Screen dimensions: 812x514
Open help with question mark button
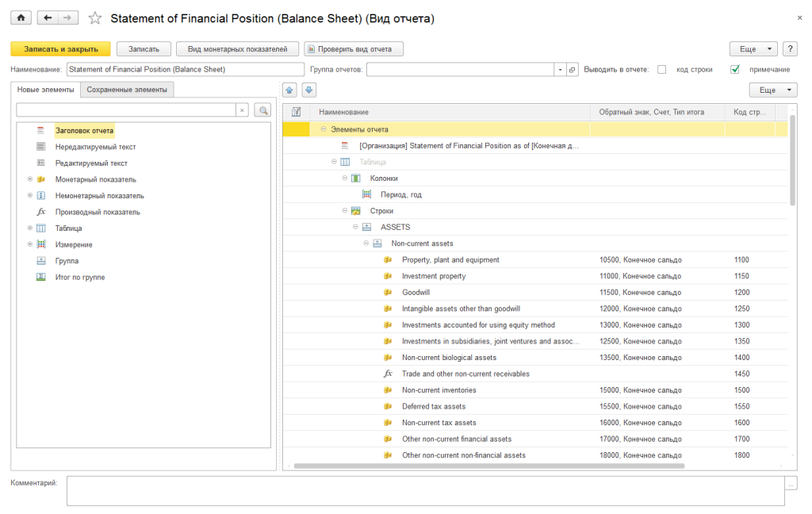[790, 49]
